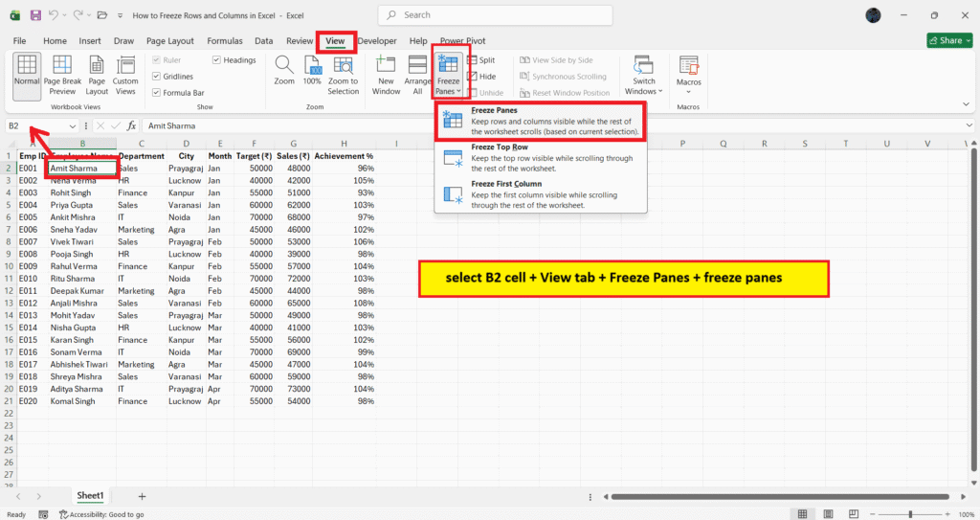Click the zoom slider in status bar
Screen dimensions: 980x520
point(910,514)
